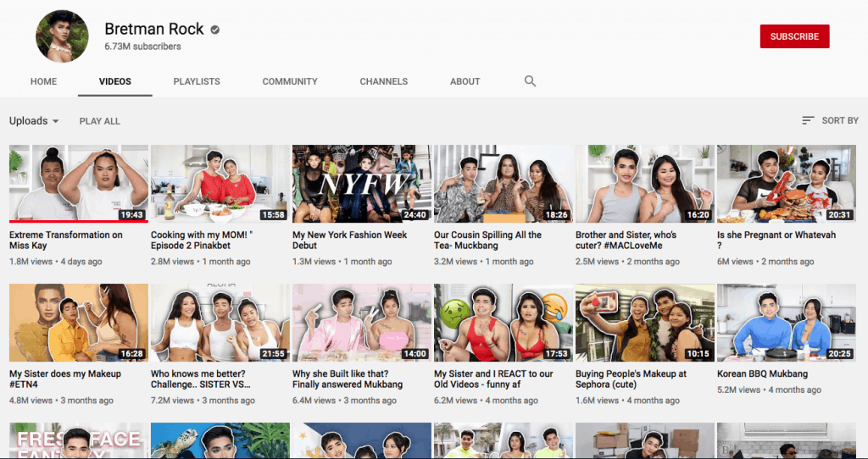Go to the Community tab

coord(290,81)
